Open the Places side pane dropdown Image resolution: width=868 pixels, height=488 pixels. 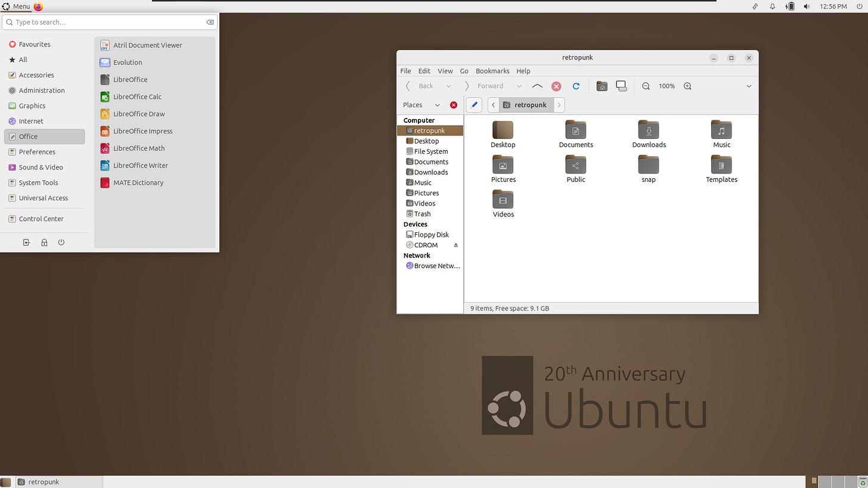click(x=437, y=105)
